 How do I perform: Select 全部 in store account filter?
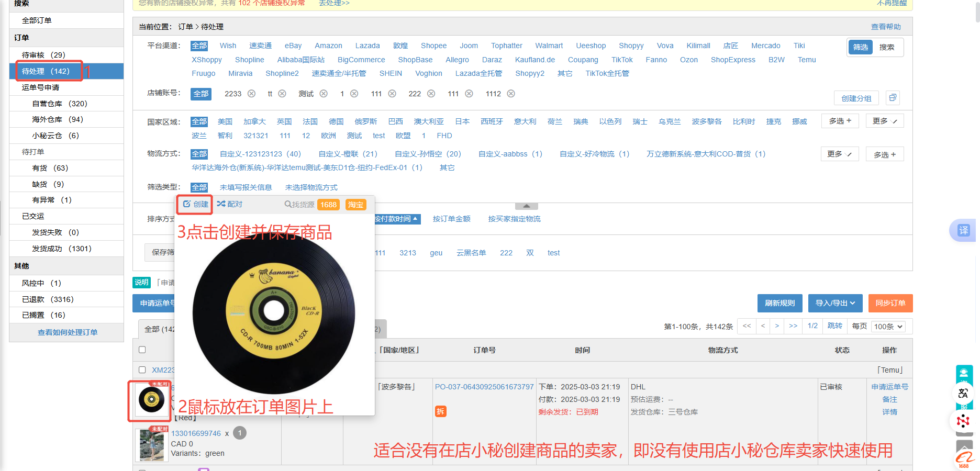click(201, 94)
